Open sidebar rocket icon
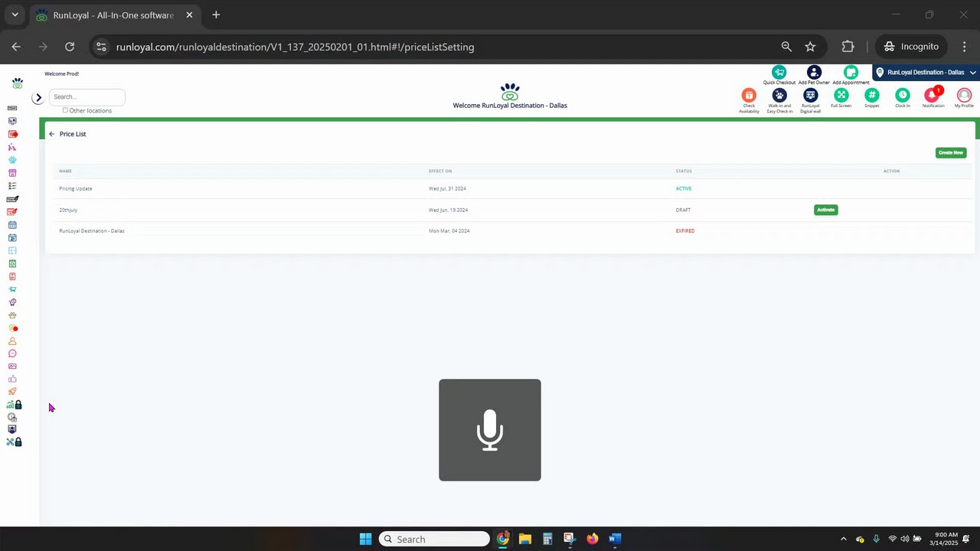 pyautogui.click(x=12, y=392)
